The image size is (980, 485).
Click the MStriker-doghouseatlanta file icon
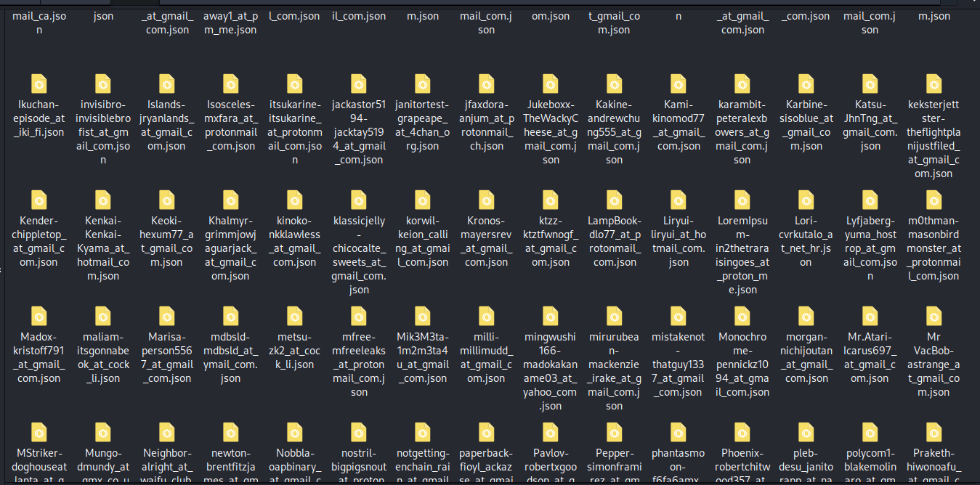tap(39, 433)
